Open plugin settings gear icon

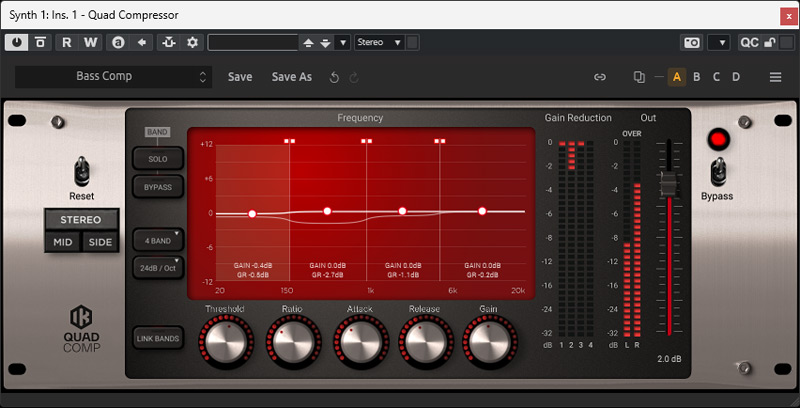click(x=192, y=42)
